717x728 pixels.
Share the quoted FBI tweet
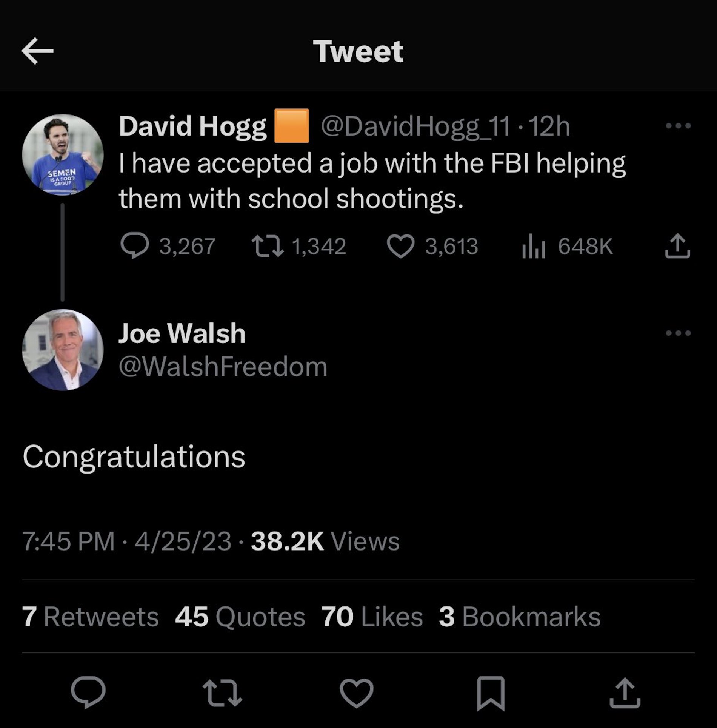click(x=677, y=246)
